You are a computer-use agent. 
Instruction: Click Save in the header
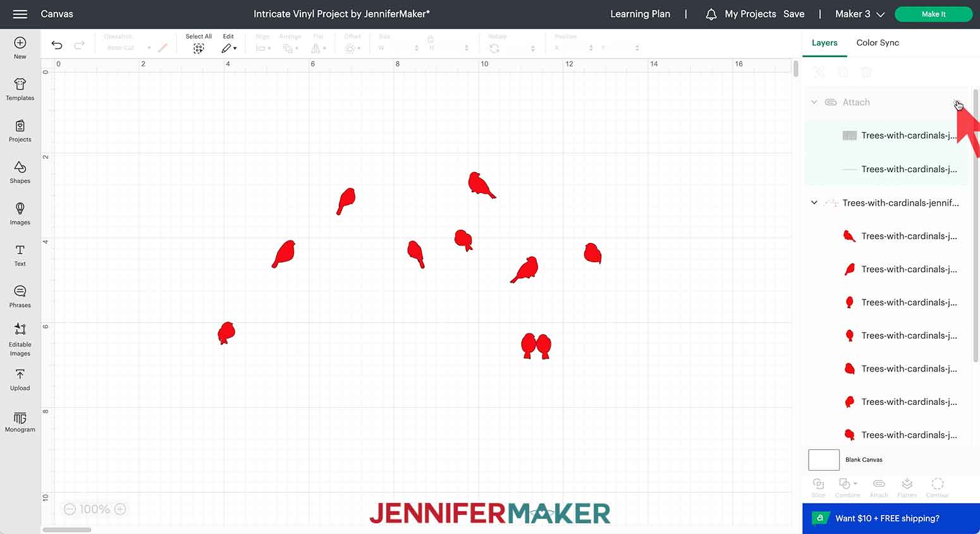pos(794,14)
